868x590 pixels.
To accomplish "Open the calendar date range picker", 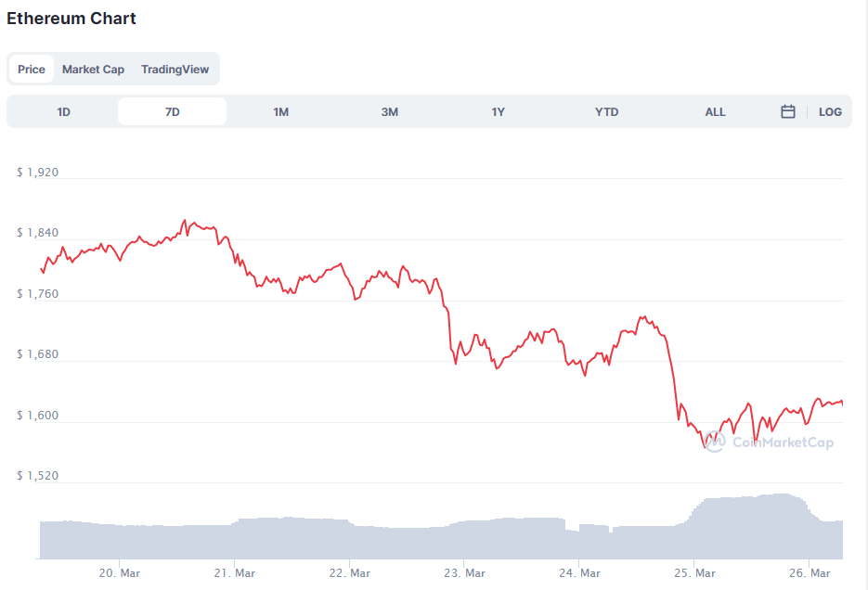I will click(x=788, y=111).
